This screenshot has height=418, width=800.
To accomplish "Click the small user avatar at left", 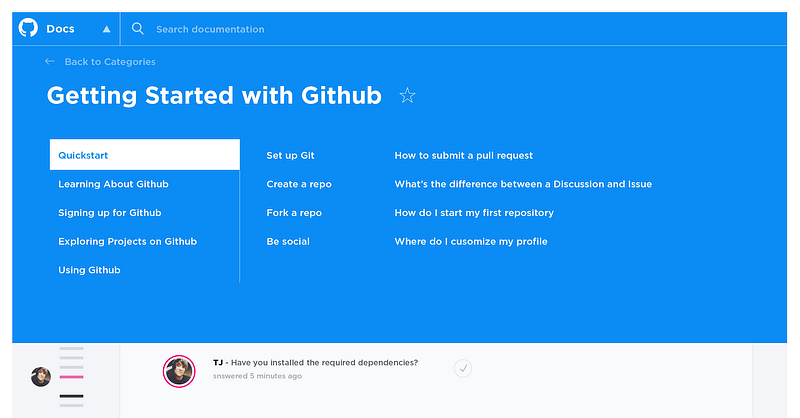I will coord(41,377).
